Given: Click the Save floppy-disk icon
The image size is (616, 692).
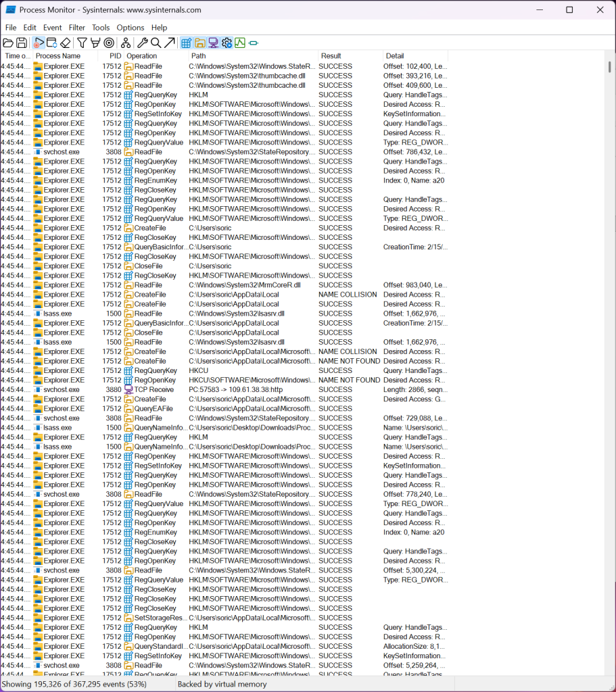Looking at the screenshot, I should click(21, 43).
